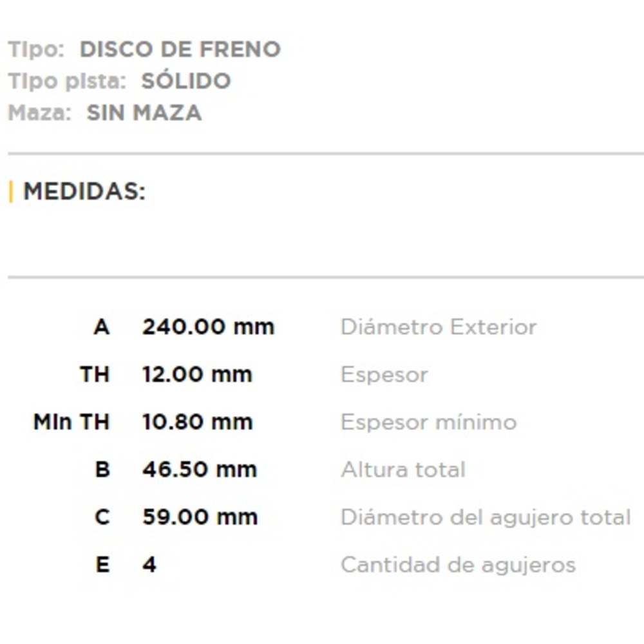Click the Tipo pista label
Image resolution: width=644 pixels, height=644 pixels.
pyautogui.click(x=66, y=81)
